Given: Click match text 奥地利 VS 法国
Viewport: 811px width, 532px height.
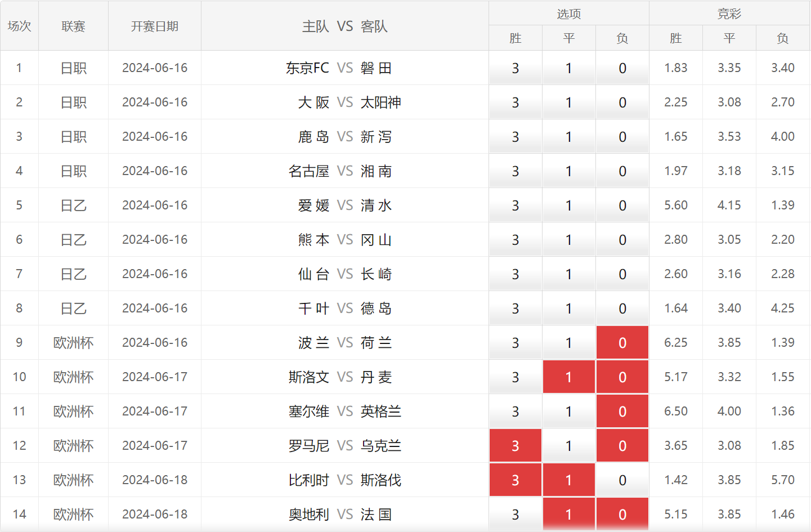Looking at the screenshot, I should [340, 515].
